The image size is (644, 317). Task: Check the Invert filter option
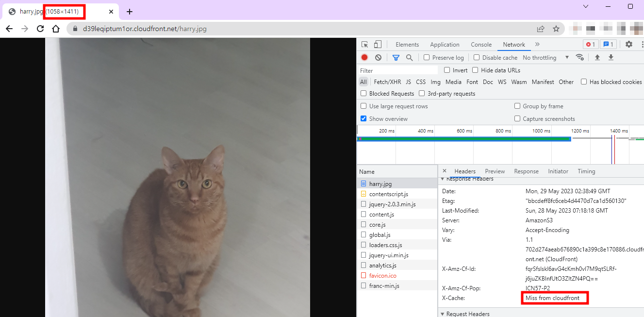click(447, 70)
